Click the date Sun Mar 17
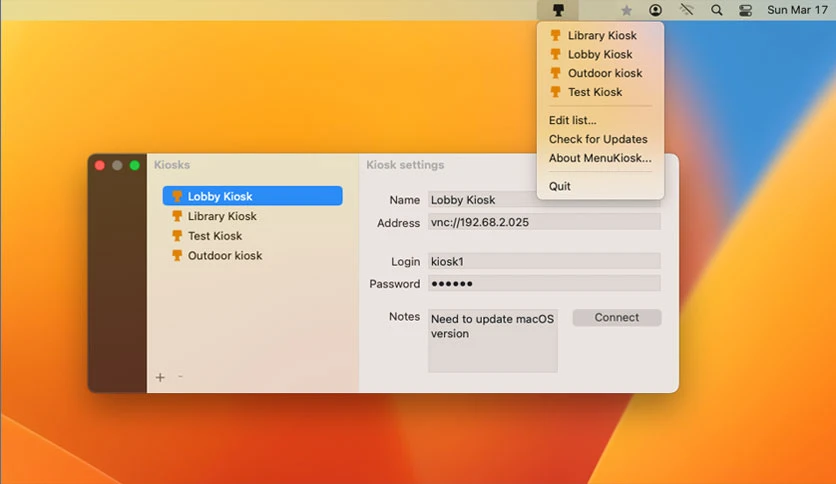This screenshot has height=484, width=836. [x=797, y=10]
